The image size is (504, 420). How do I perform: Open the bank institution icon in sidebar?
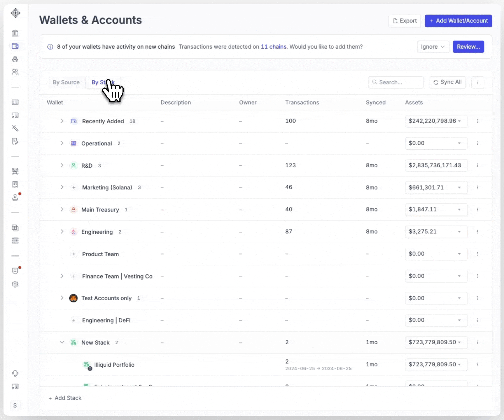click(x=15, y=33)
